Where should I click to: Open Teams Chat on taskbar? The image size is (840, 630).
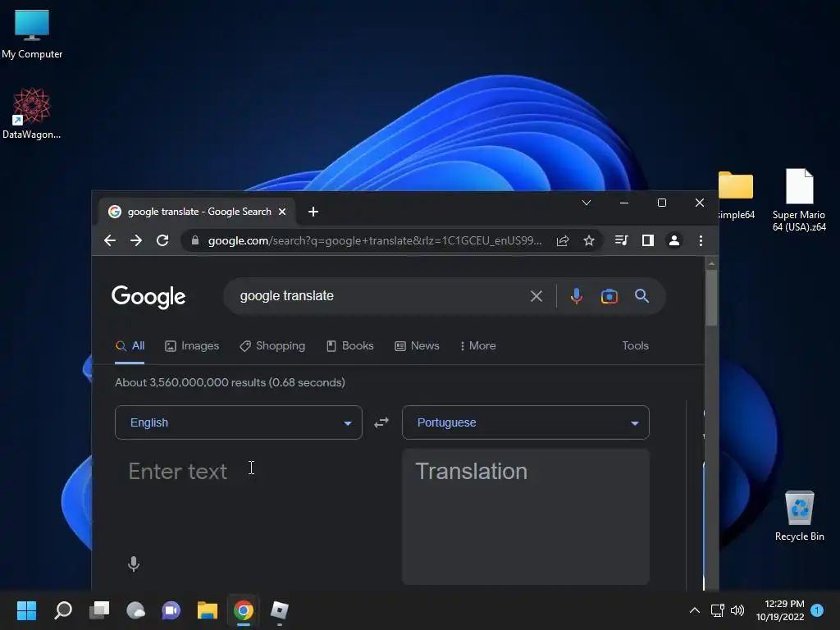point(171,610)
